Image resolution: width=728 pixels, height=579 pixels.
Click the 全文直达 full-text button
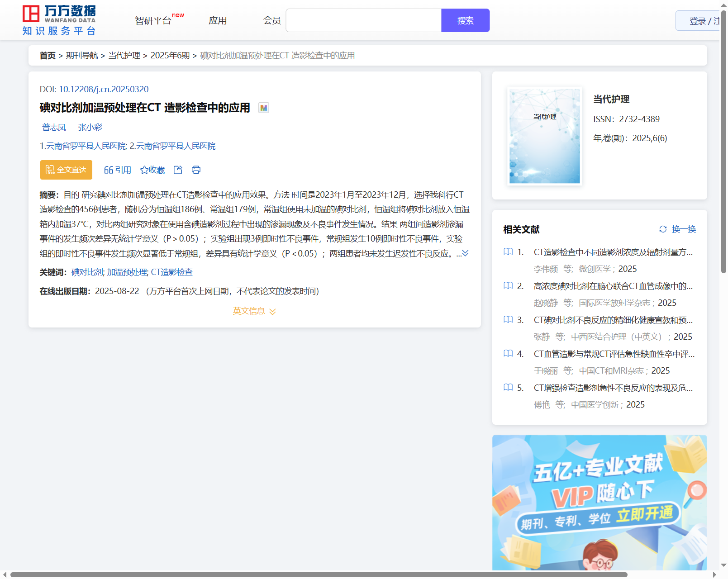coord(66,170)
